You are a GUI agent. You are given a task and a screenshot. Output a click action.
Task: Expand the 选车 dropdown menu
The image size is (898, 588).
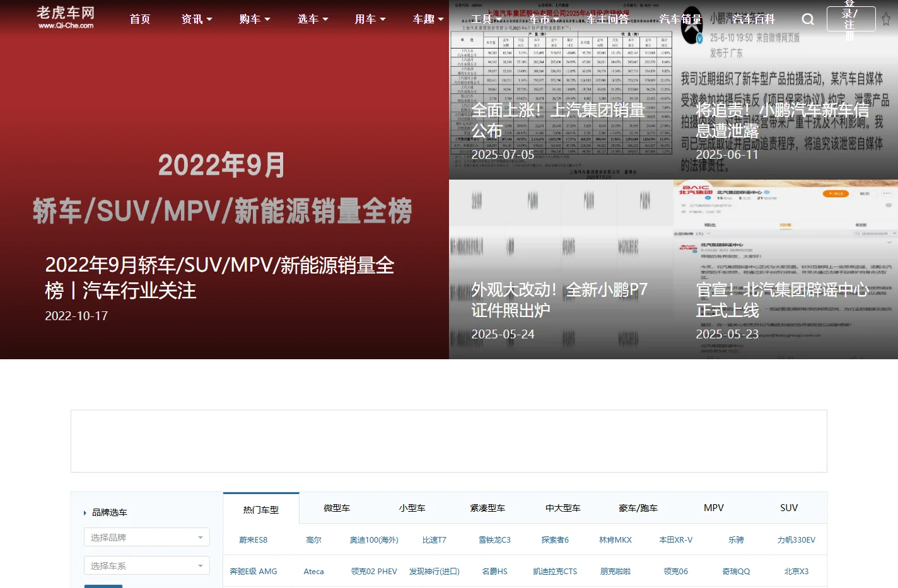313,20
